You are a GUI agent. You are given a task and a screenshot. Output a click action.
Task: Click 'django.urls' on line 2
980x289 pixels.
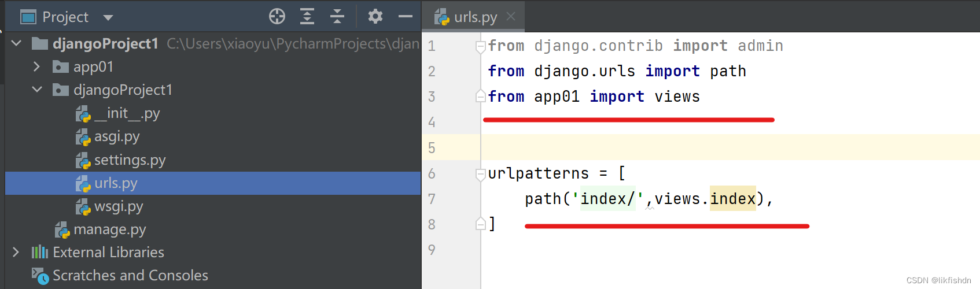[x=584, y=71]
